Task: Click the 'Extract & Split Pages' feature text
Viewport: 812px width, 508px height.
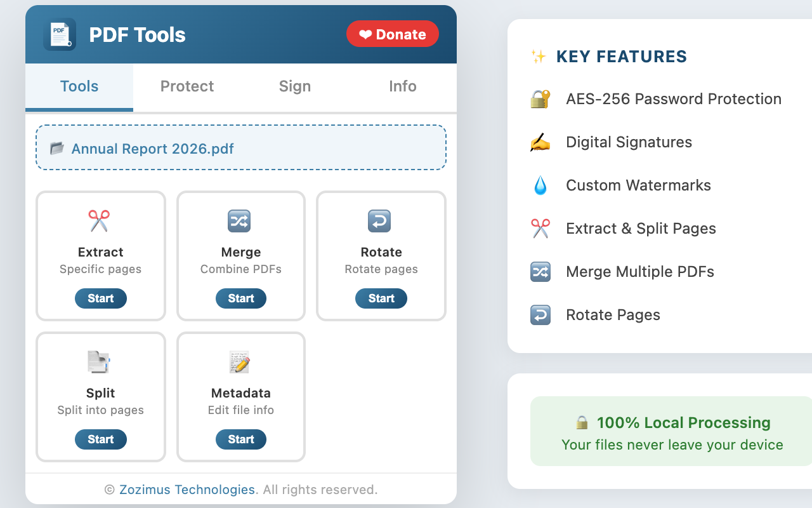Action: click(641, 229)
